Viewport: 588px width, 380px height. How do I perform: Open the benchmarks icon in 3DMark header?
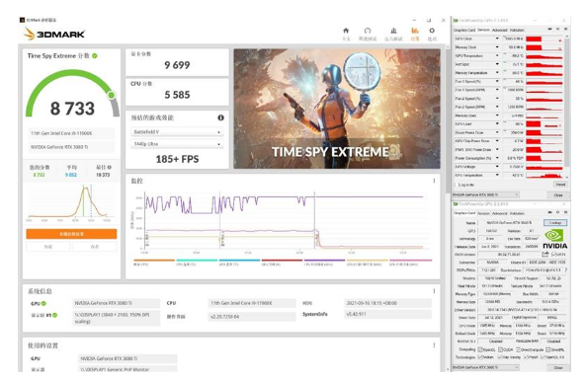368,31
